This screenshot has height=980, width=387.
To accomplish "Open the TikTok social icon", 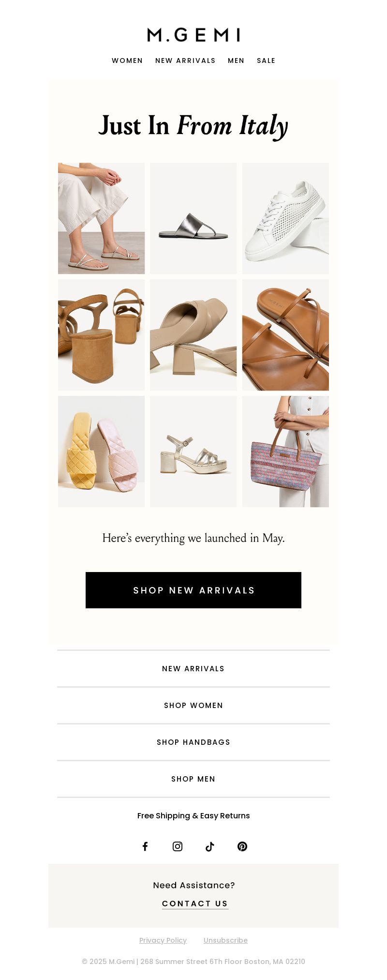I will pos(209,846).
